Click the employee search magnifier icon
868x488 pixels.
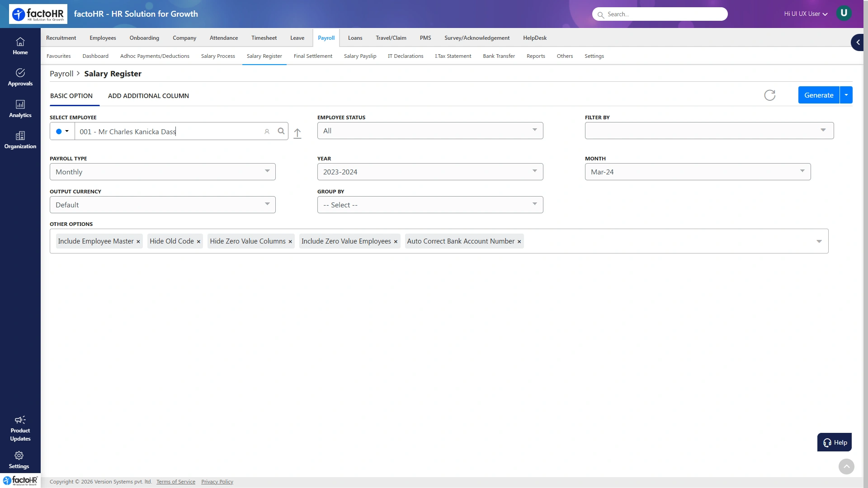[281, 131]
